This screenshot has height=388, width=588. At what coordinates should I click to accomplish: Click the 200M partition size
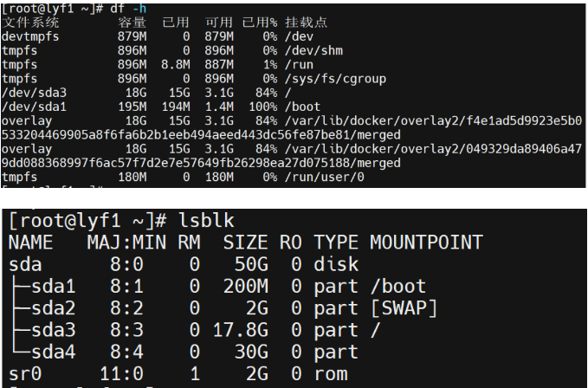pyautogui.click(x=246, y=287)
